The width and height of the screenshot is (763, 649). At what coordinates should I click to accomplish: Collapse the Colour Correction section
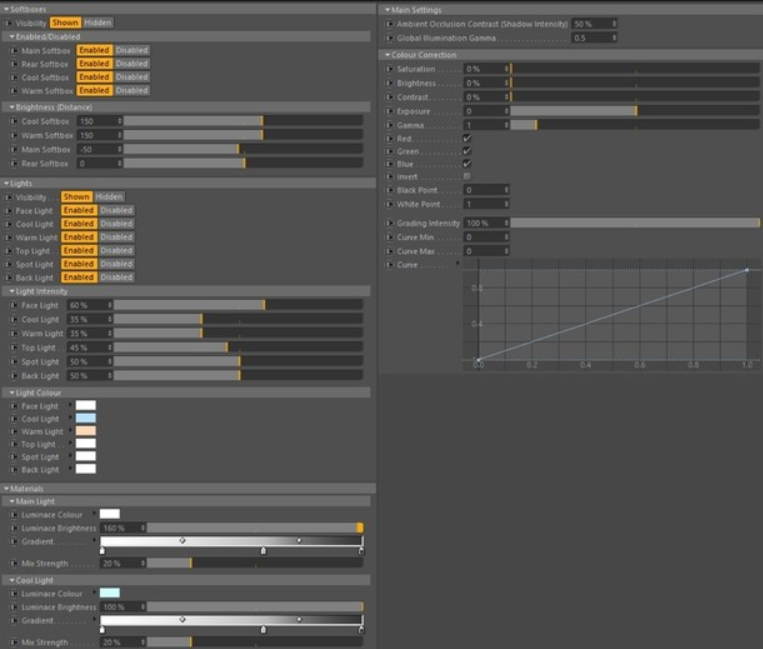(387, 55)
